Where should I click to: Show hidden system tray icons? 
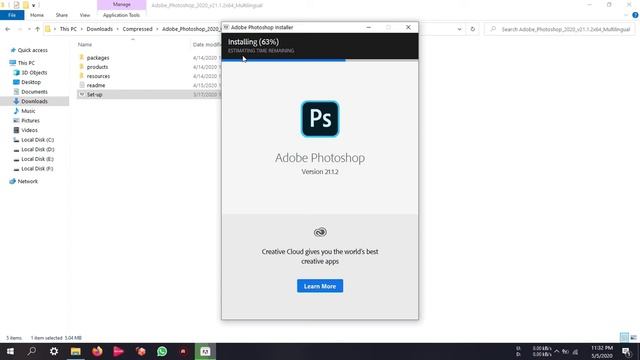click(556, 351)
